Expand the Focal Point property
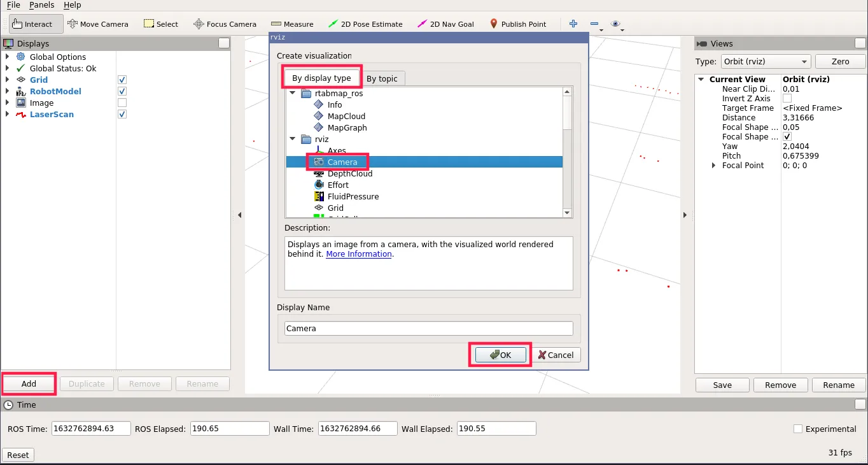Image resolution: width=868 pixels, height=465 pixels. click(x=713, y=166)
